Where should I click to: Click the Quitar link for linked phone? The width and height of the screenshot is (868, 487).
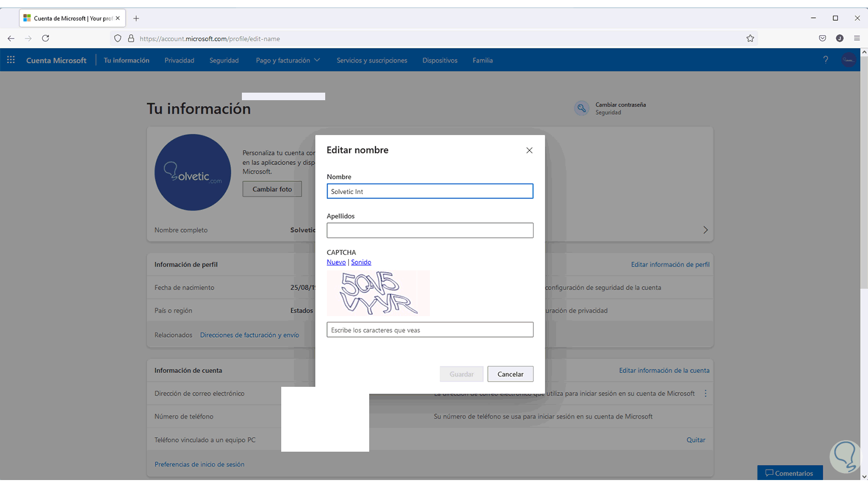click(x=696, y=440)
